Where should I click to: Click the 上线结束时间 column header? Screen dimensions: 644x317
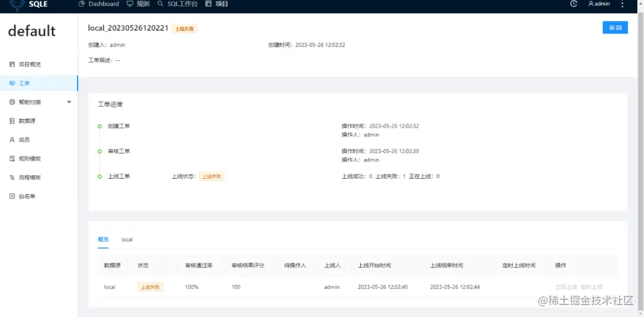[x=447, y=265]
